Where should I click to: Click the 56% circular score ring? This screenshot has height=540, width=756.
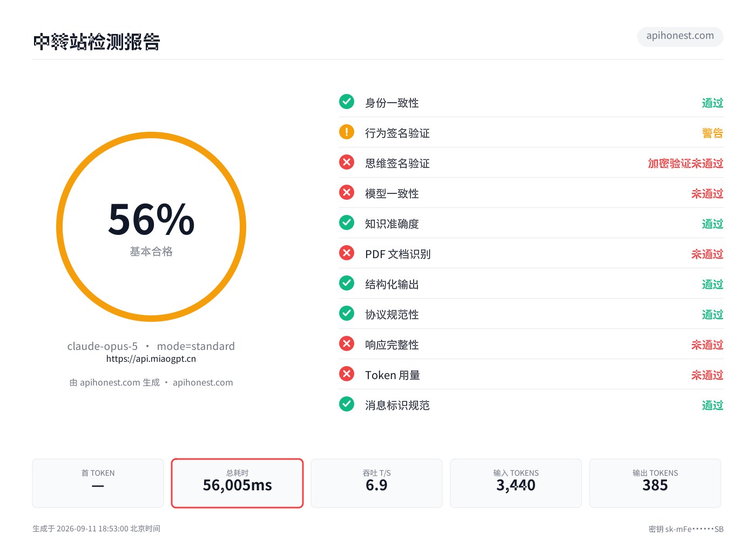point(151,227)
